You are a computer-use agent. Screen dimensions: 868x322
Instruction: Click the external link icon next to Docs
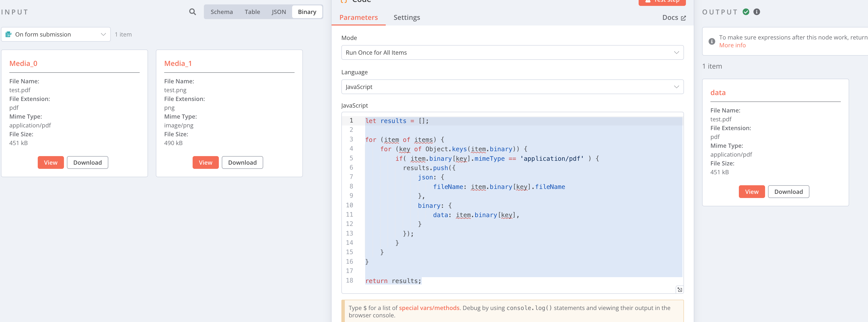point(683,18)
